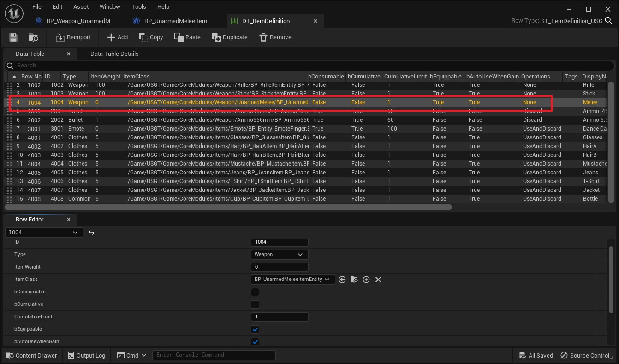Browse to ItemClass in Content Browser

click(354, 280)
